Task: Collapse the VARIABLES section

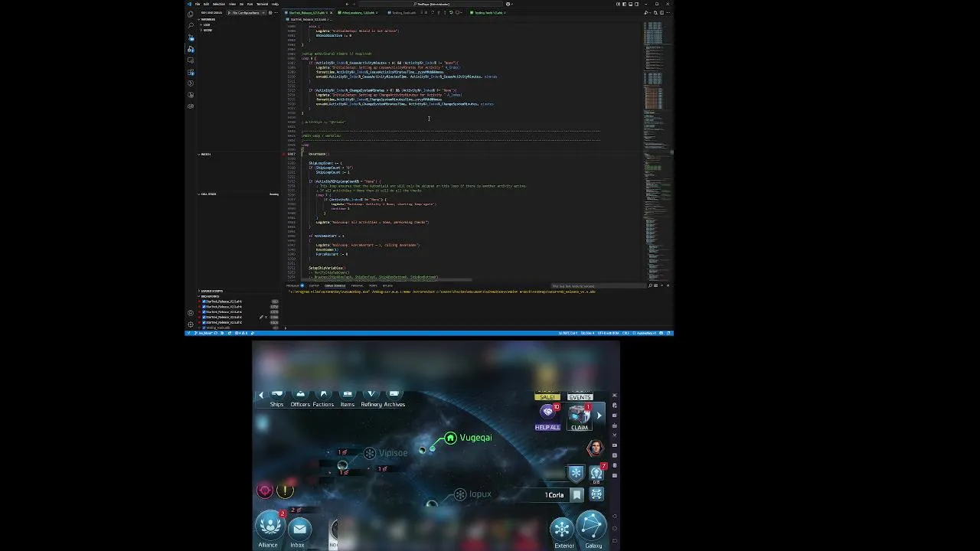Action: (x=207, y=19)
